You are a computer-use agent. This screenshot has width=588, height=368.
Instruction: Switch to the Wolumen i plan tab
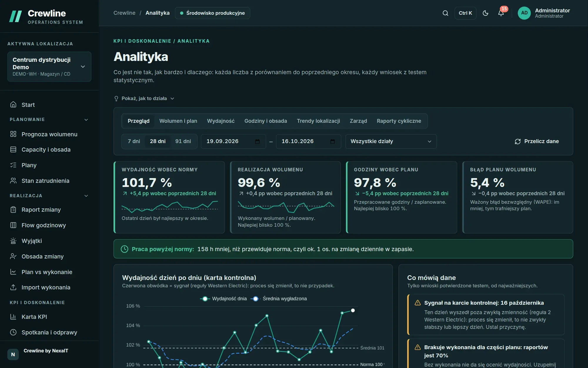(x=178, y=121)
